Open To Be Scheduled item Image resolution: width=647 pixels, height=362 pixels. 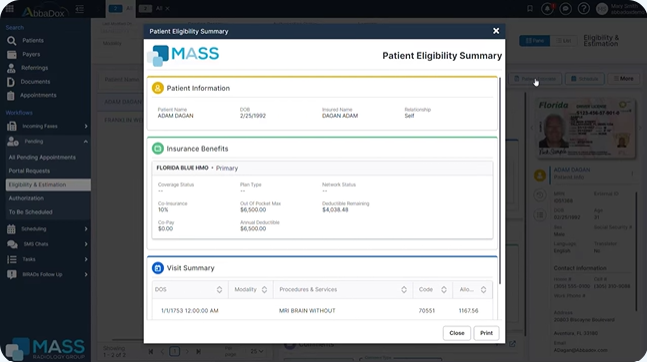pyautogui.click(x=31, y=212)
